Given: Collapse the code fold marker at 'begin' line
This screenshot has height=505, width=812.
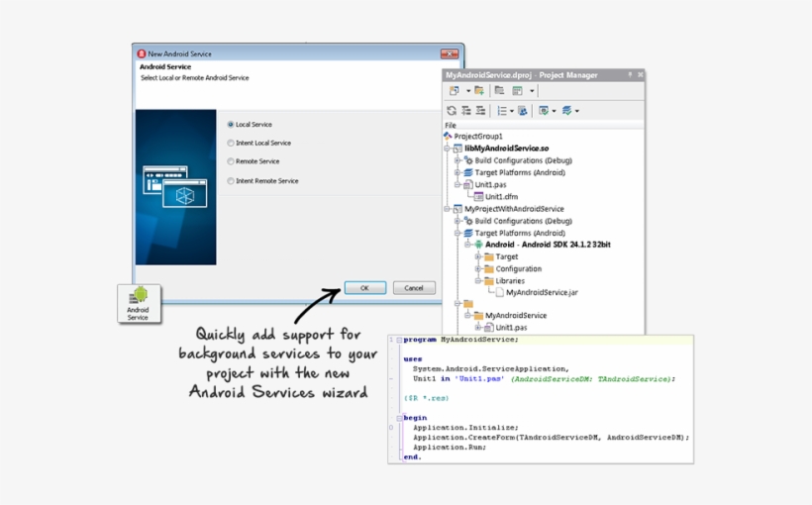Looking at the screenshot, I should click(399, 418).
